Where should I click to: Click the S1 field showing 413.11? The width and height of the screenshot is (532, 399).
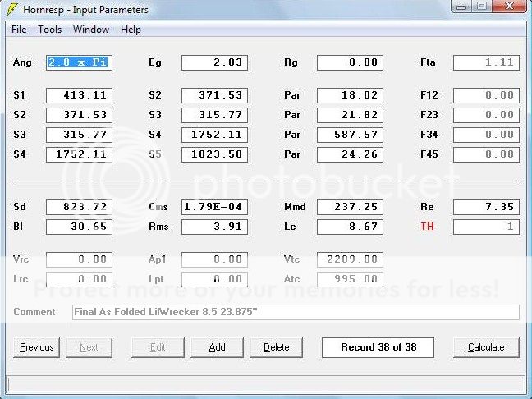[x=79, y=95]
